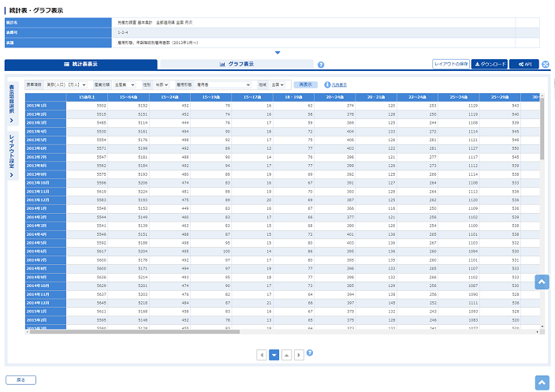This screenshot has height=392, width=555.
Task: Switch to the グラフ表示 tab
Action: click(237, 64)
